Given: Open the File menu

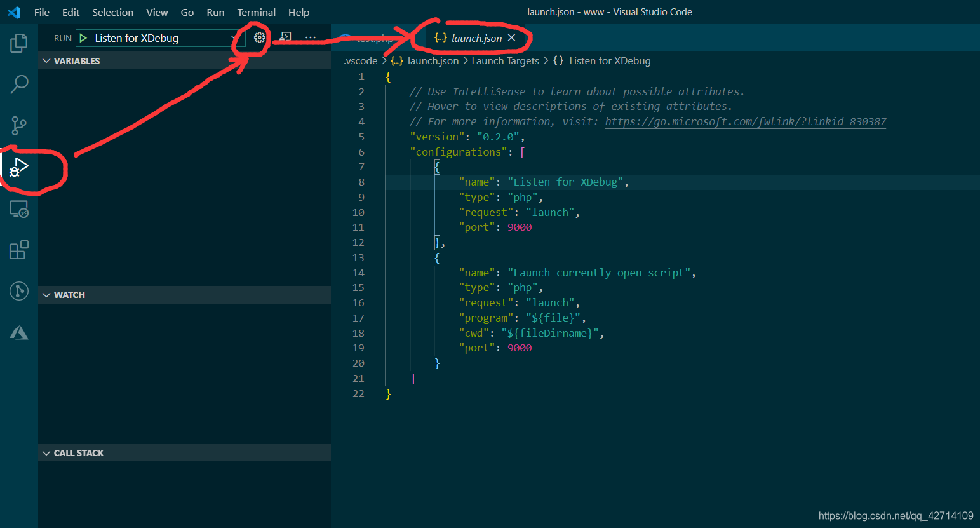Looking at the screenshot, I should (41, 12).
